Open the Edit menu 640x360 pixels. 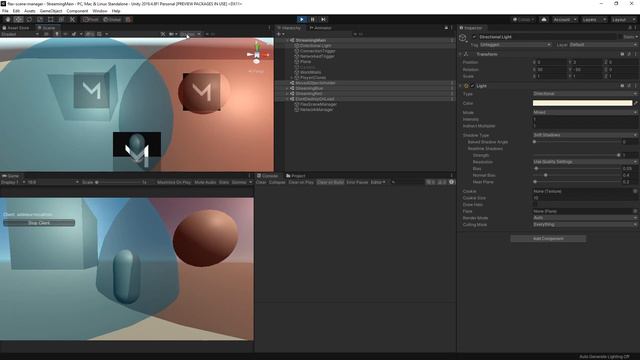(x=16, y=11)
